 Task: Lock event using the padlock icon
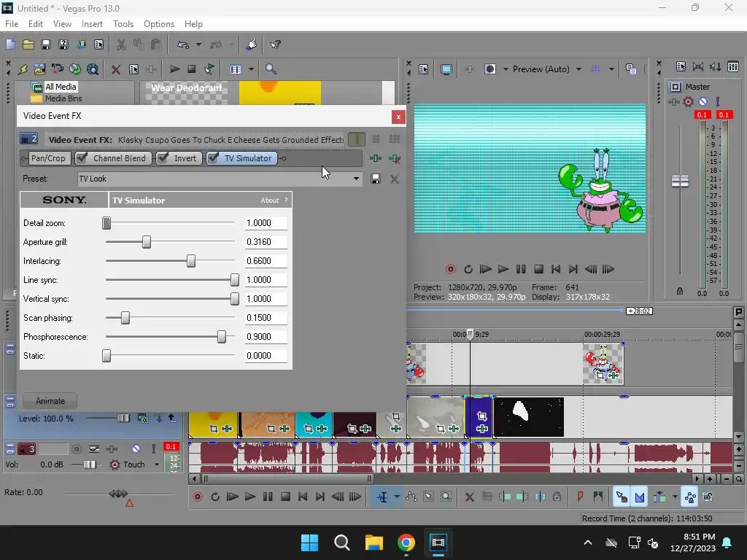[x=557, y=497]
